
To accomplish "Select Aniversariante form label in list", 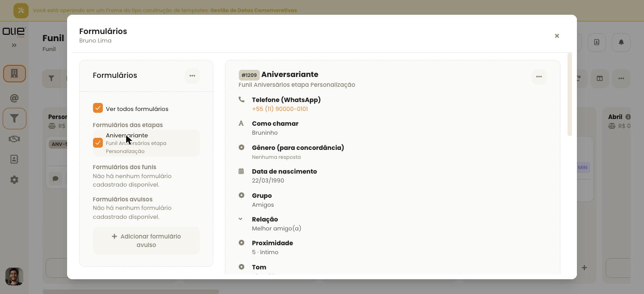I will coord(127,135).
